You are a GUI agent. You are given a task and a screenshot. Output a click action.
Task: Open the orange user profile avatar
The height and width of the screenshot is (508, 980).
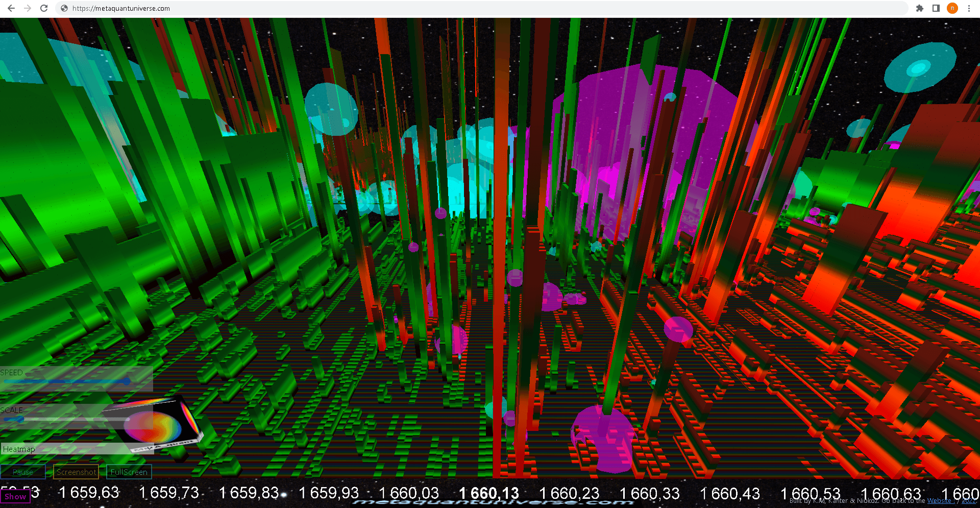(952, 8)
